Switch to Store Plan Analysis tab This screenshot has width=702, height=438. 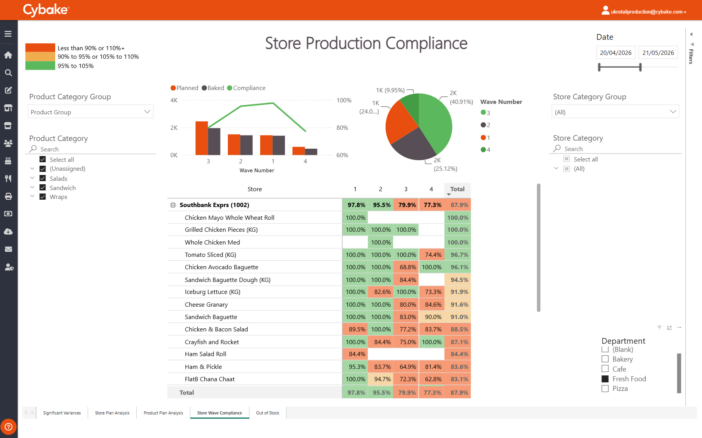tap(112, 413)
